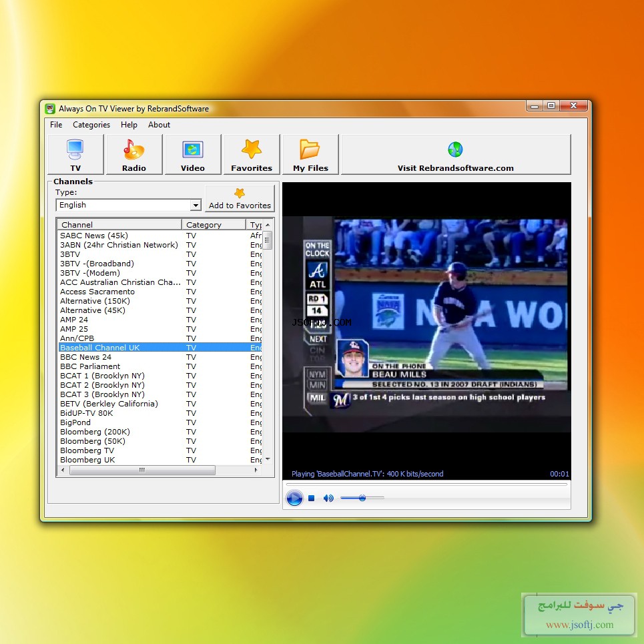Click the horizontal scrollbar right arrow
This screenshot has height=644, width=644.
pos(256,470)
